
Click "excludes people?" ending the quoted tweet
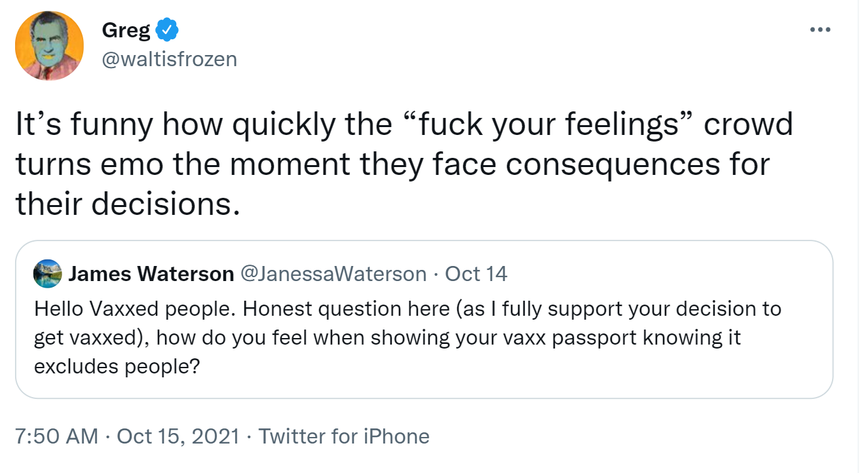point(117,368)
